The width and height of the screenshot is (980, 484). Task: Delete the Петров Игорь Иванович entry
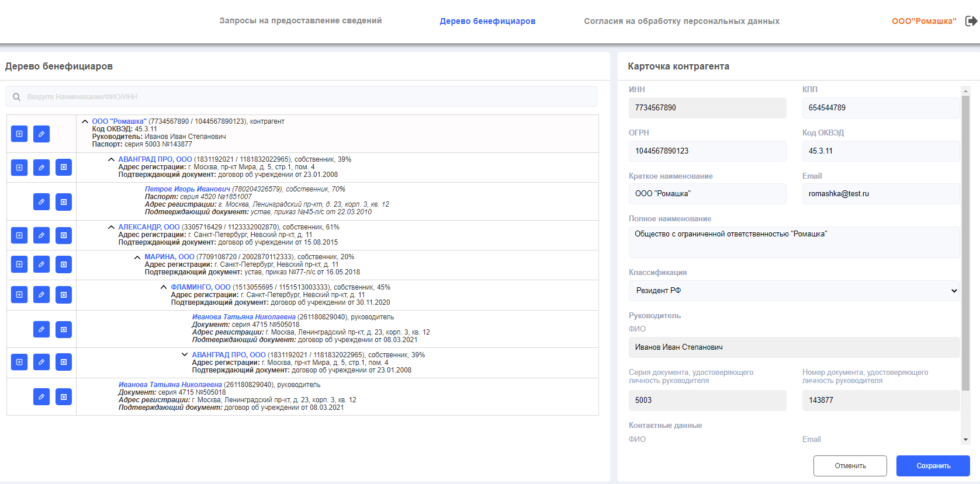tap(64, 202)
